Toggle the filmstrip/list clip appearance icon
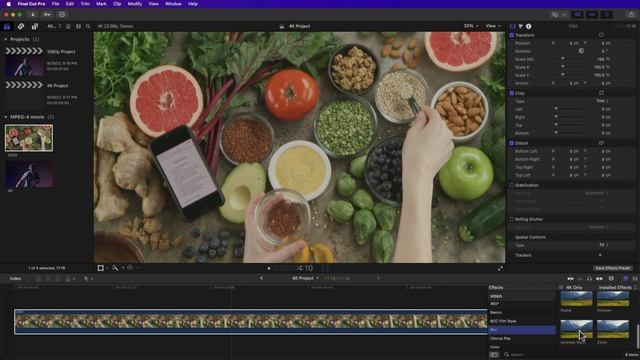The height and width of the screenshot is (360, 640). click(x=68, y=26)
